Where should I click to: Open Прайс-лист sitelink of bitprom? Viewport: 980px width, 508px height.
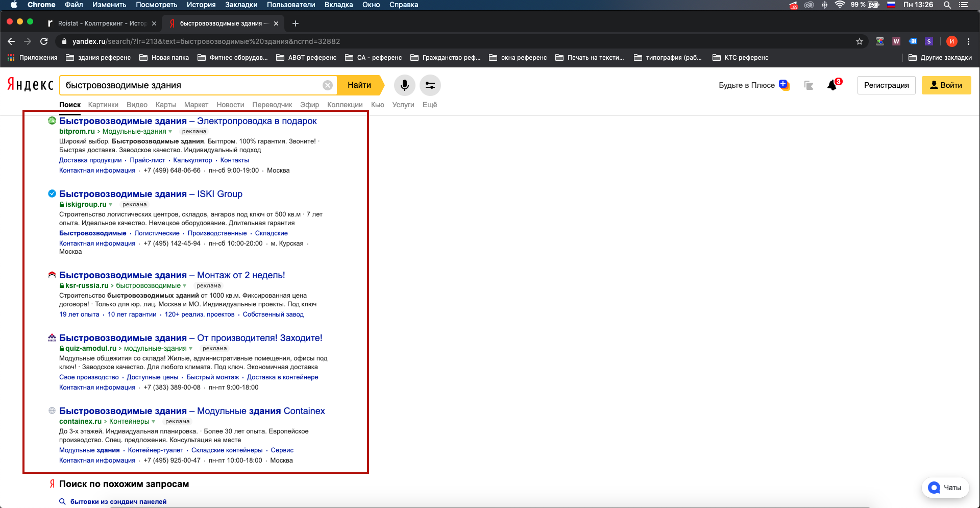(148, 160)
